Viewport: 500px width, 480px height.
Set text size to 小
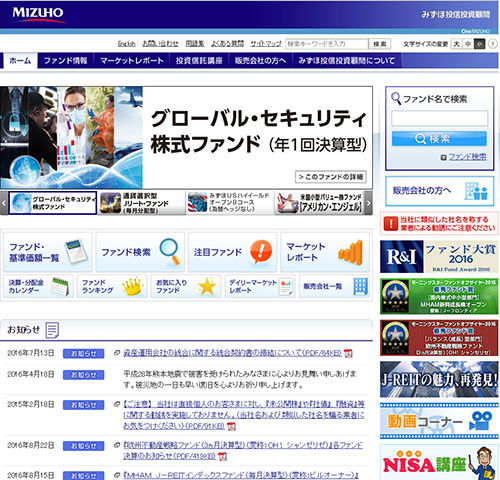click(479, 44)
